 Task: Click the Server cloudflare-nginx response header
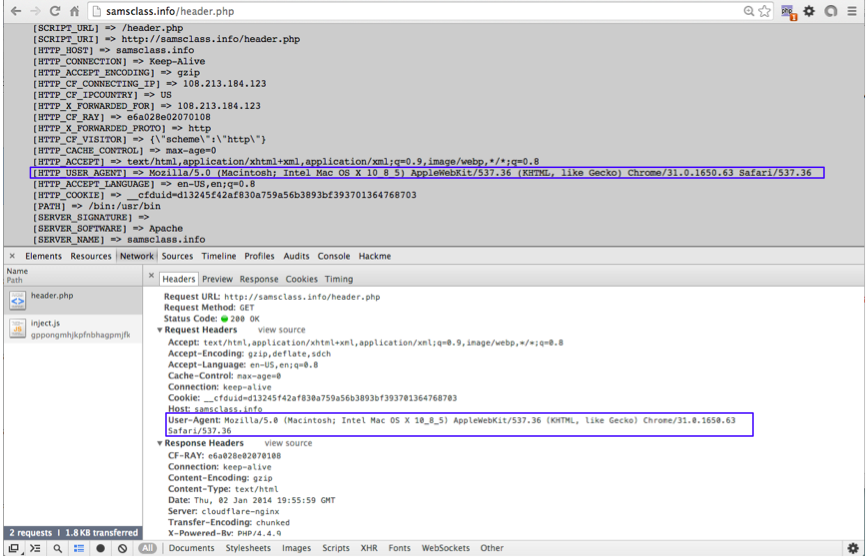click(x=223, y=512)
